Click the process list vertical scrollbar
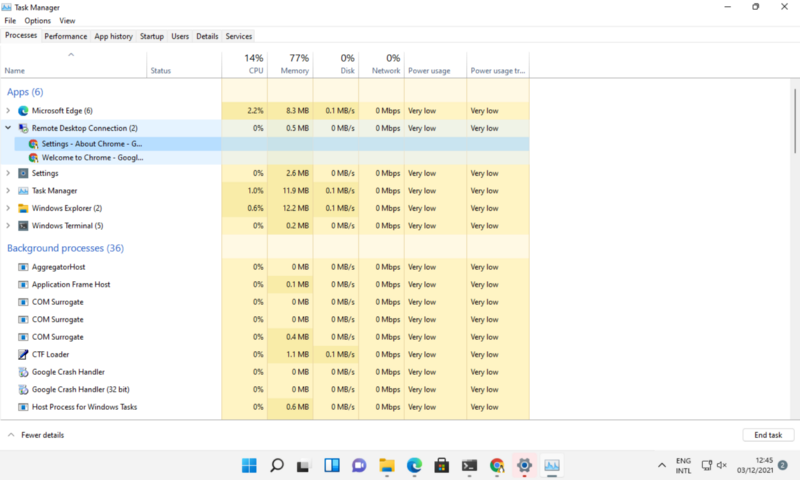Viewport: 800px width, 480px height. click(795, 121)
